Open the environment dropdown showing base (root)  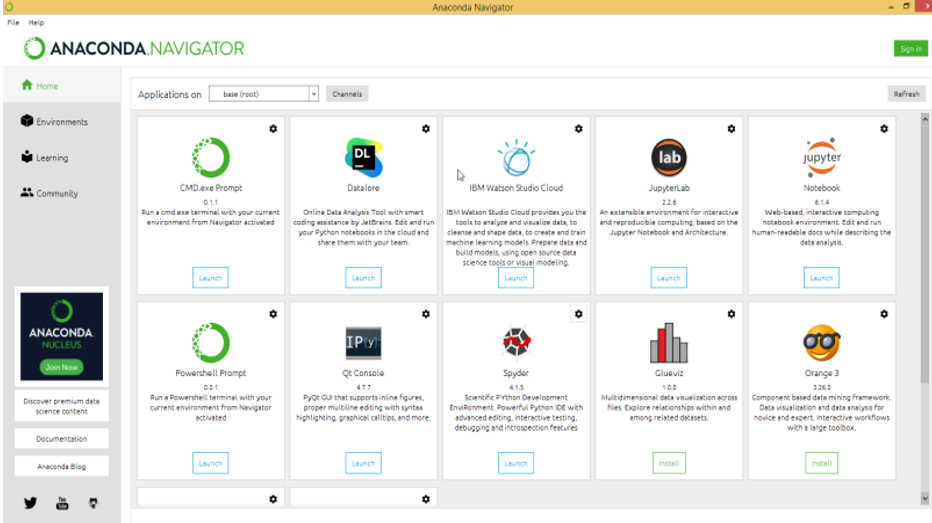click(x=263, y=94)
